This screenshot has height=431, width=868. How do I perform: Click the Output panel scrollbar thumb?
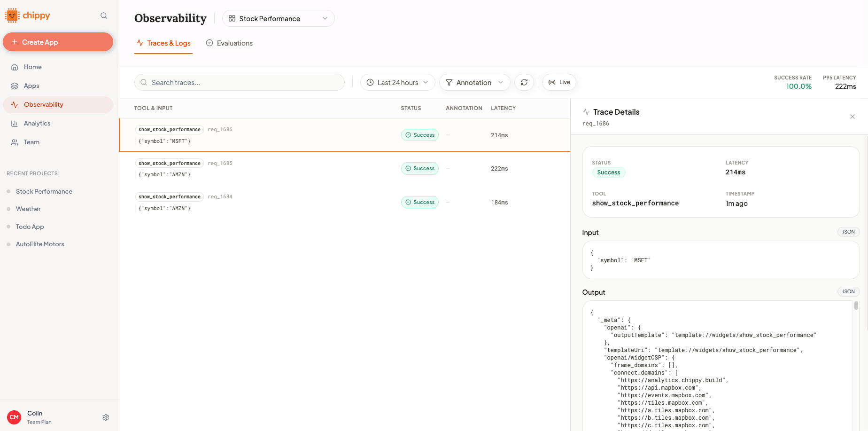pyautogui.click(x=856, y=306)
